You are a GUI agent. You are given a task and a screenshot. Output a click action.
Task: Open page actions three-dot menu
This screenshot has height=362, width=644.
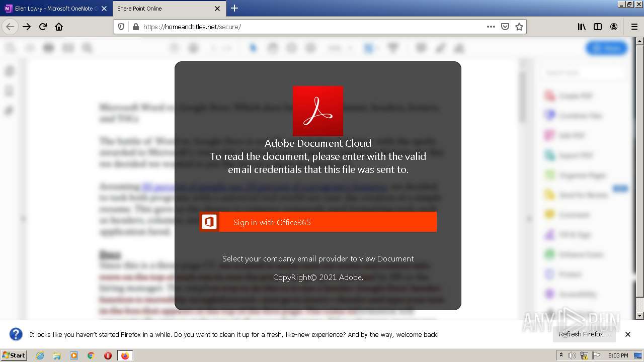(x=491, y=27)
